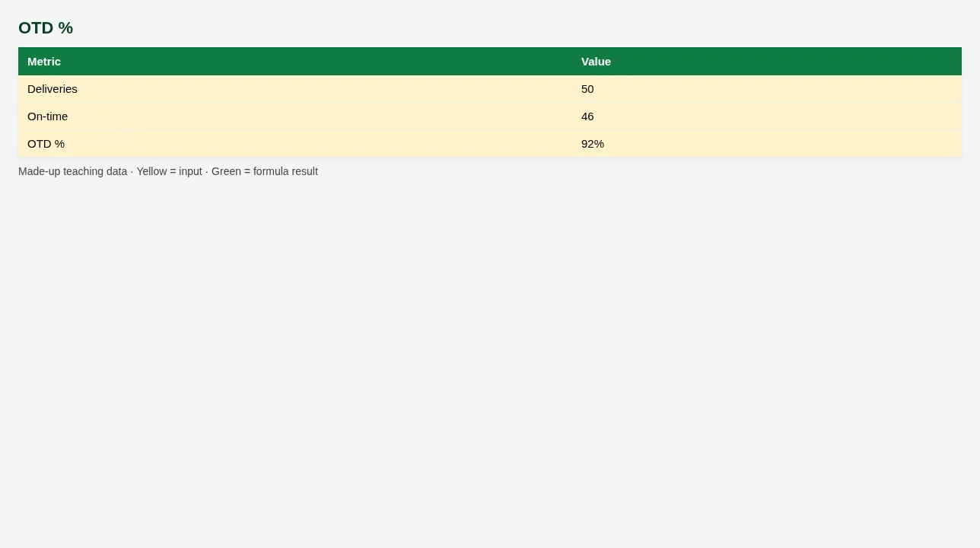Viewport: 980px width, 548px height.
Task: Click the word 'Green' in the legend
Action: 226,171
